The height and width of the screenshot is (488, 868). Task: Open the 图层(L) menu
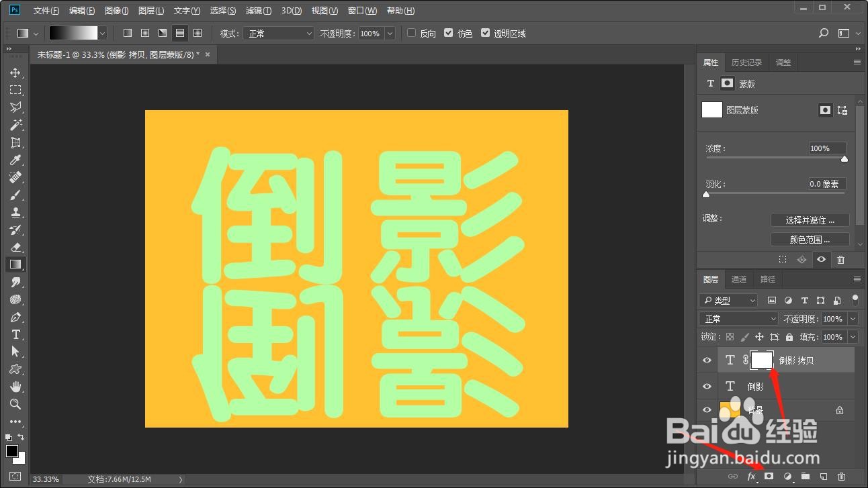[x=151, y=11]
